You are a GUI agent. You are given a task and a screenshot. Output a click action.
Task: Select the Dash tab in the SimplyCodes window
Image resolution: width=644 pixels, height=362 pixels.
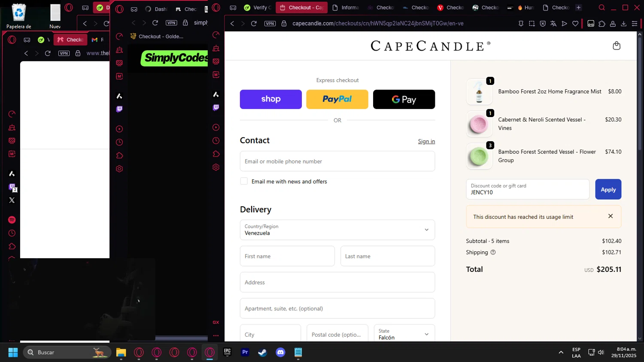pos(156,9)
